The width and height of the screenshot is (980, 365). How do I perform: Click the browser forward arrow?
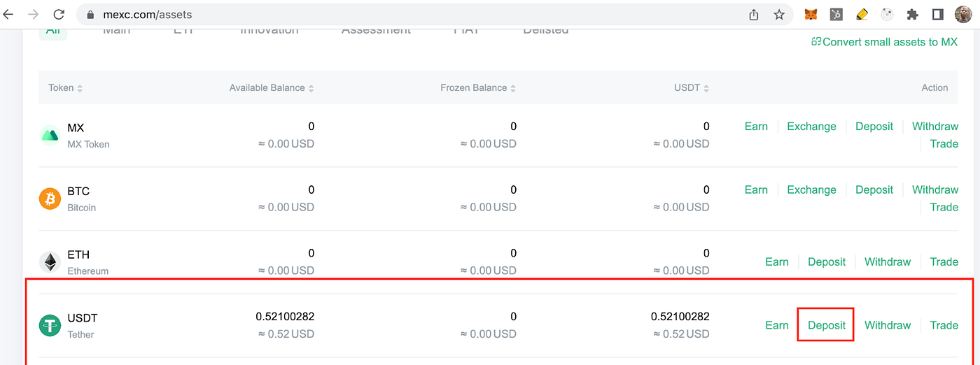(x=33, y=14)
